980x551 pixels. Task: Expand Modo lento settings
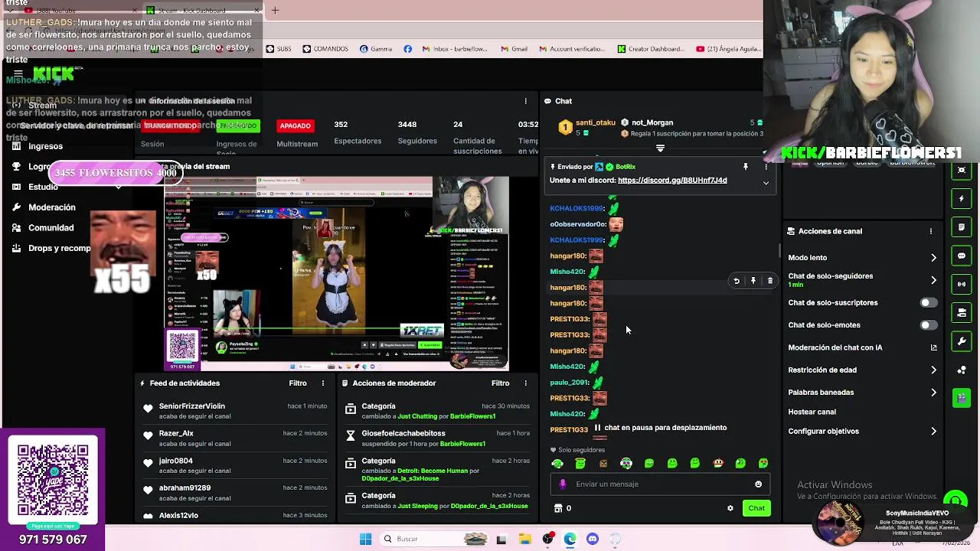point(862,258)
